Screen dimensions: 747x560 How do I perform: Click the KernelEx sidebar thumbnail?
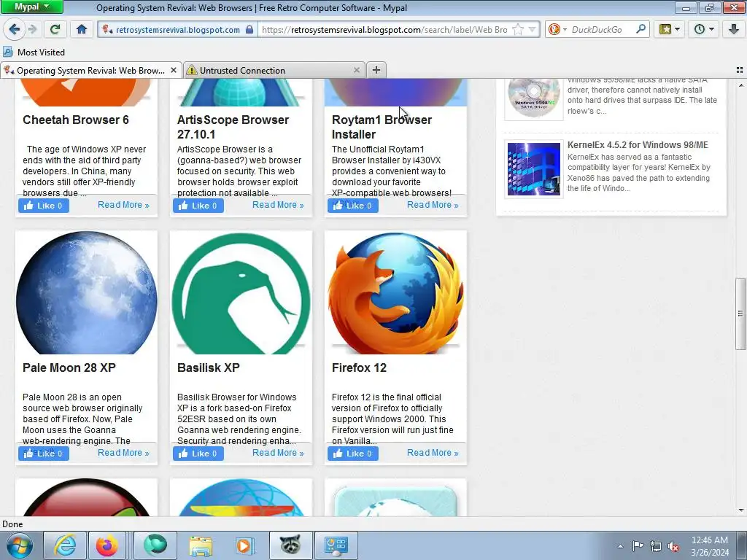click(x=533, y=169)
